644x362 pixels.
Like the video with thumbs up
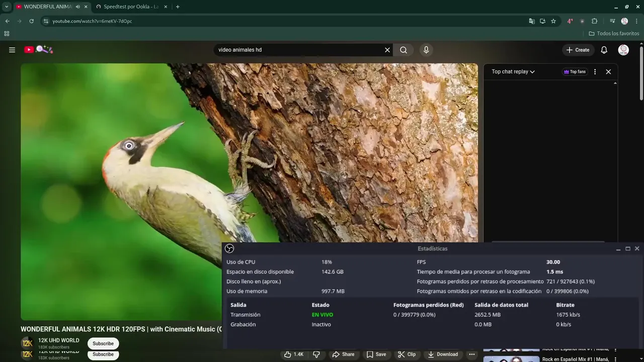tap(294, 354)
